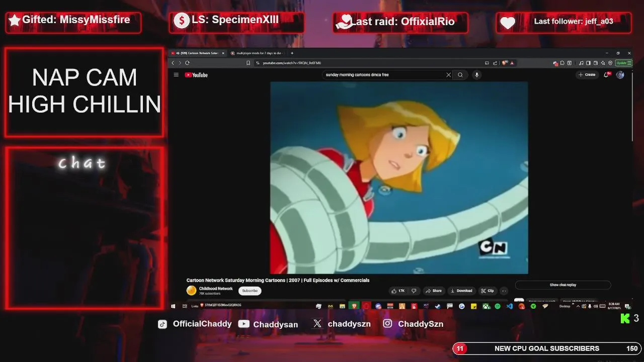Click the video player showing the cartoon
Screen dimensions: 644x362
399,177
